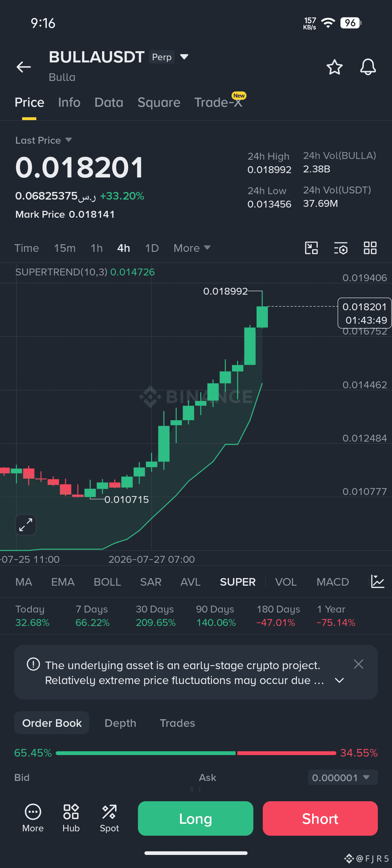Viewport: 392px width, 868px height.
Task: Tap the back arrow icon
Action: [x=24, y=67]
